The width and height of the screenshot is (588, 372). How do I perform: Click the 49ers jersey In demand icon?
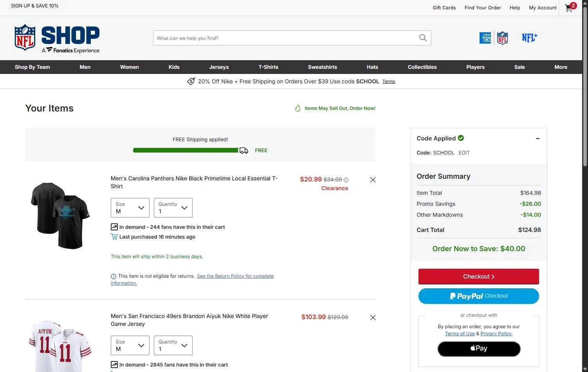[114, 365]
